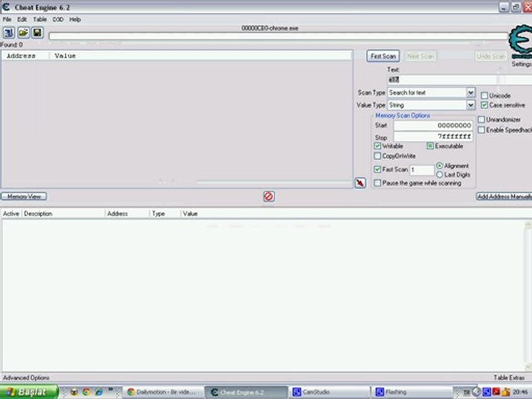Toggle the Executable checkbox
532x399 pixels.
(430, 146)
